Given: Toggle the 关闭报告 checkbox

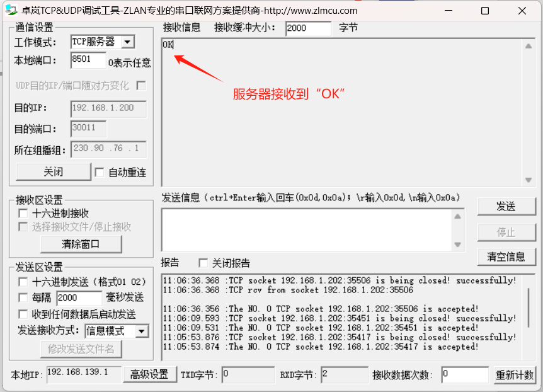Looking at the screenshot, I should pos(203,263).
